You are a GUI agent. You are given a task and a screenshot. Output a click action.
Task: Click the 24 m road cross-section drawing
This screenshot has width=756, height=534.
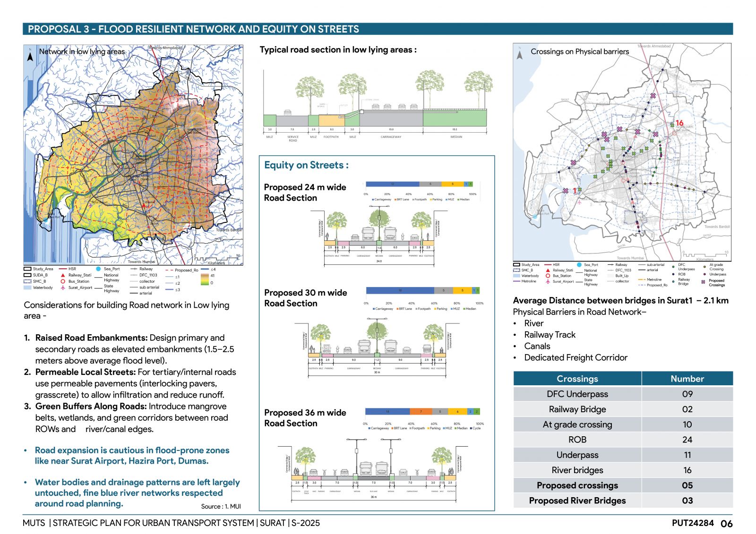click(379, 235)
